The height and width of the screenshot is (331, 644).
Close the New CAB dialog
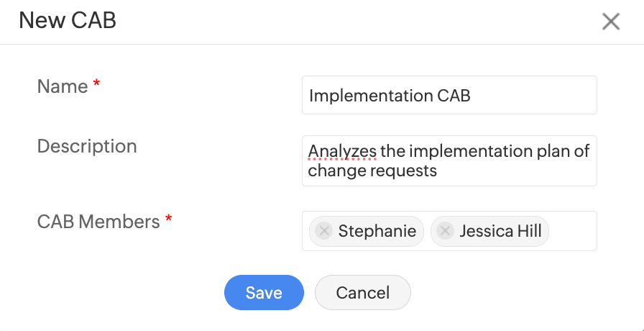[610, 22]
